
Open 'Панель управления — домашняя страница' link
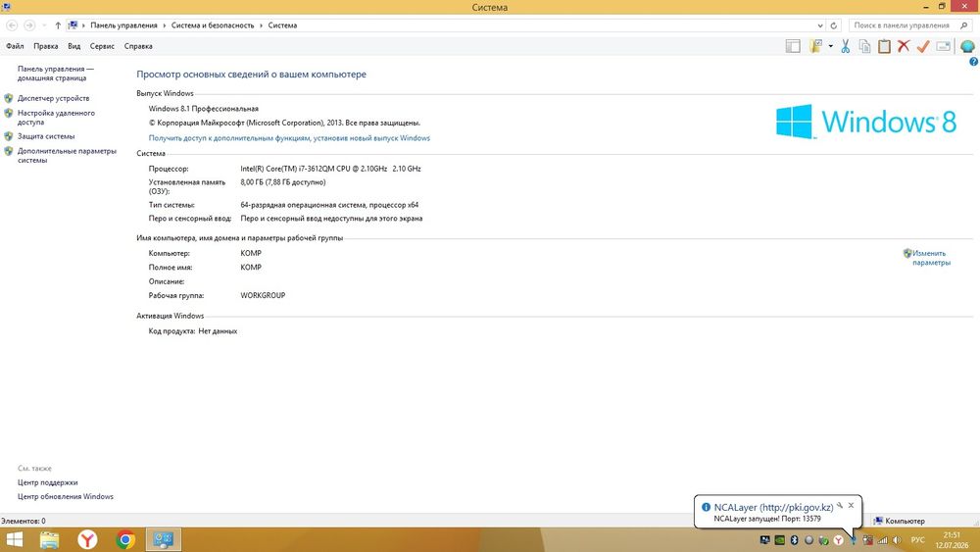(x=56, y=74)
